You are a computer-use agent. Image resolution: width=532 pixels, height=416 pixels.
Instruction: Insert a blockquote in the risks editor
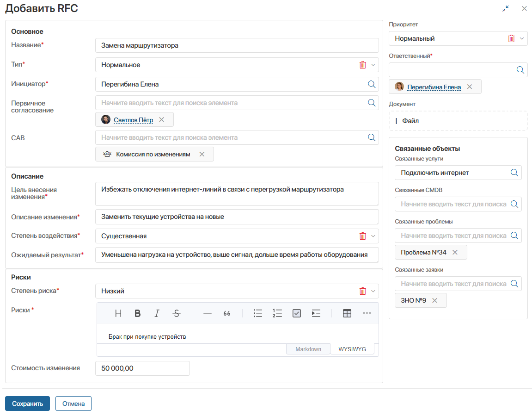pos(226,313)
